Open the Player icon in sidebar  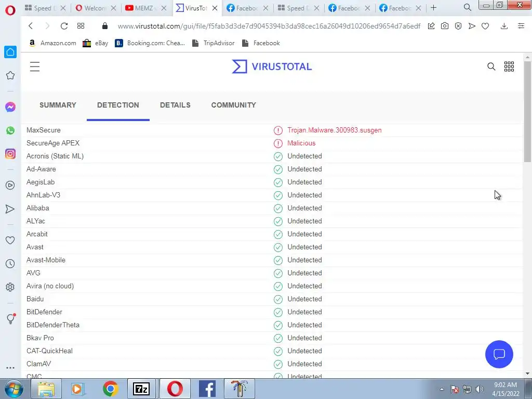pos(10,185)
